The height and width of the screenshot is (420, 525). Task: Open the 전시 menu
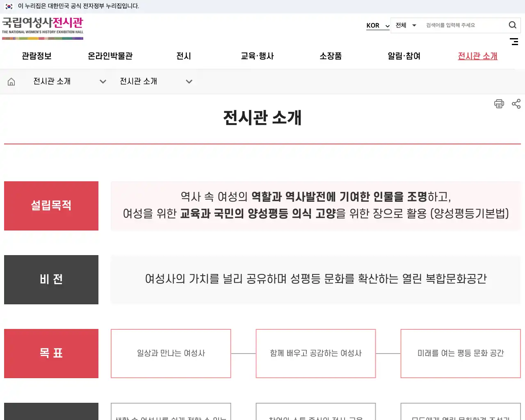pyautogui.click(x=183, y=56)
